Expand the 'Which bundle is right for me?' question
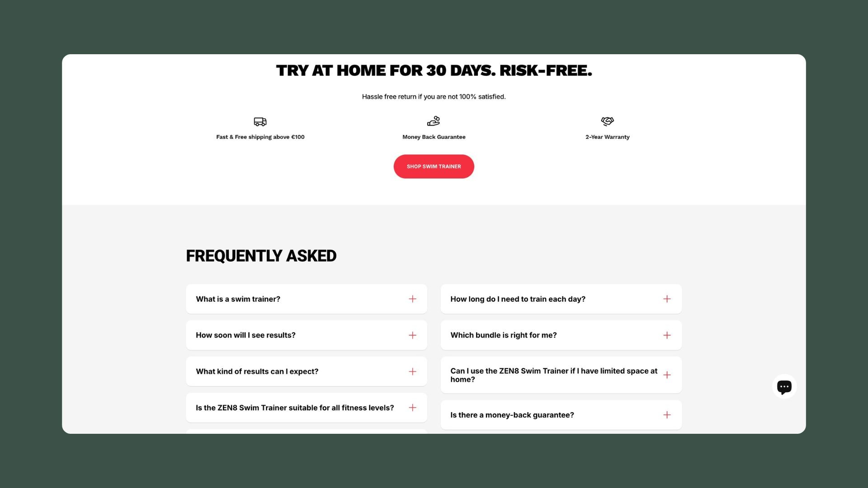Image resolution: width=868 pixels, height=488 pixels. [667, 335]
